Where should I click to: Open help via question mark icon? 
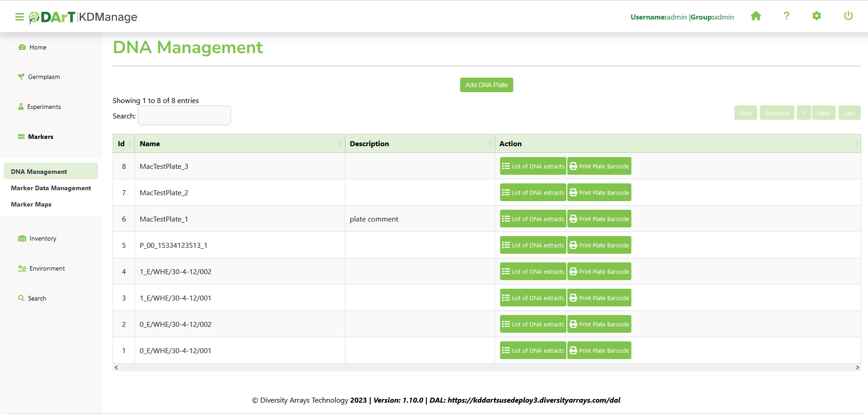(x=786, y=16)
